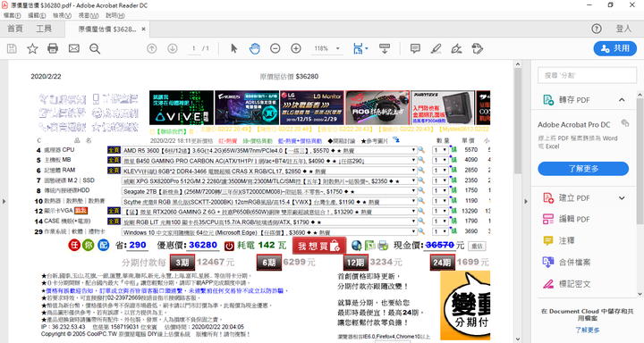
Task: Click copy icon beside Adobe Acrobat Pro DC
Action: tap(625, 123)
